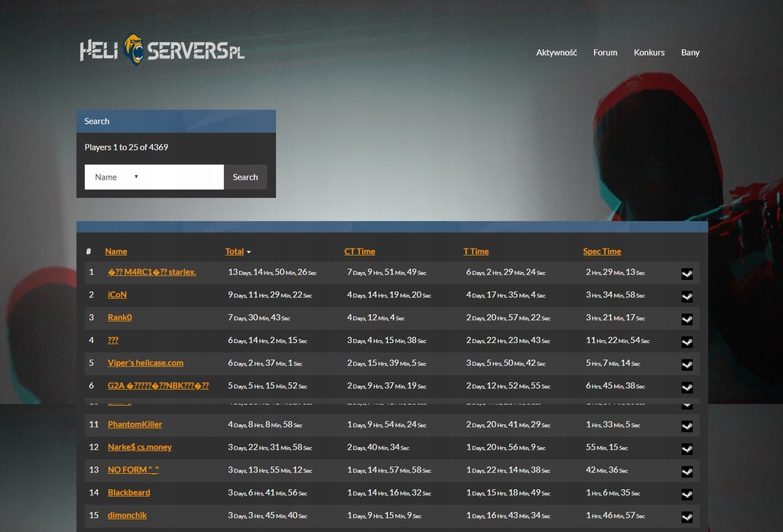
Task: Click Steam icon in dimonchik row
Action: [687, 517]
